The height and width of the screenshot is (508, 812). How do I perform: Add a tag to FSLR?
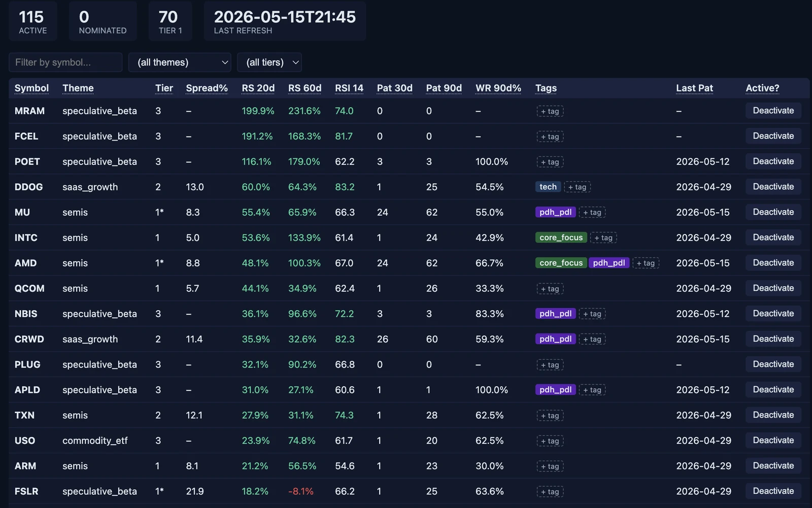[x=550, y=492]
